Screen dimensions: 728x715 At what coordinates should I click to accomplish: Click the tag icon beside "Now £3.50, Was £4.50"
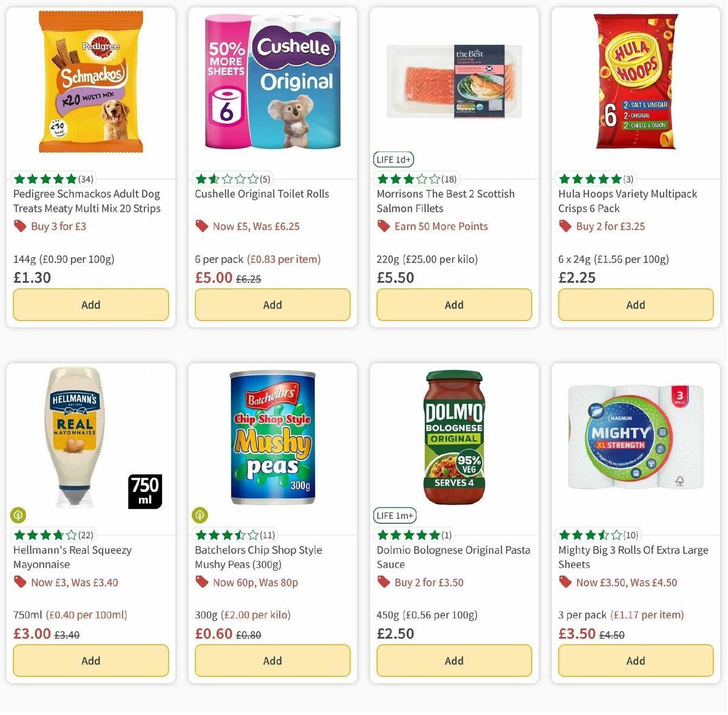pyautogui.click(x=565, y=582)
